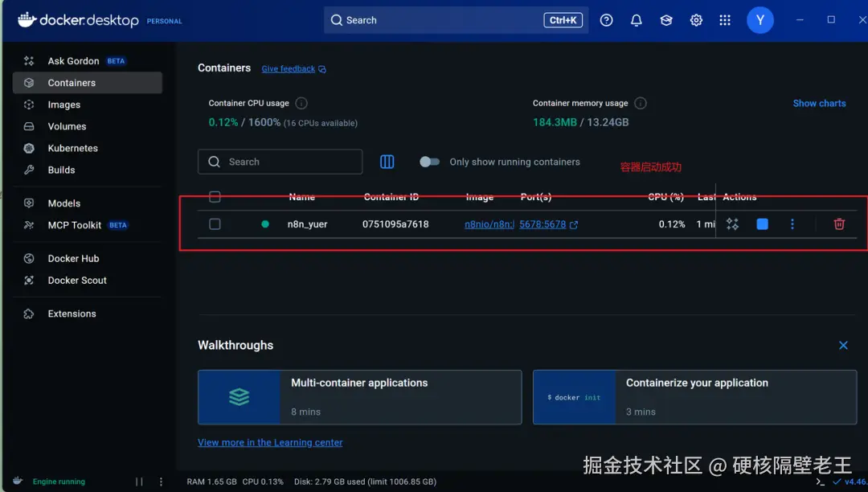
Task: Click the Ctrl+K shortcut badge
Action: click(563, 20)
